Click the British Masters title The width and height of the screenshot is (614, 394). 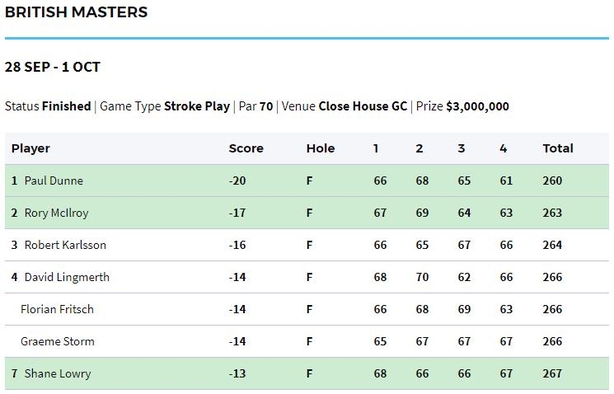tap(76, 12)
